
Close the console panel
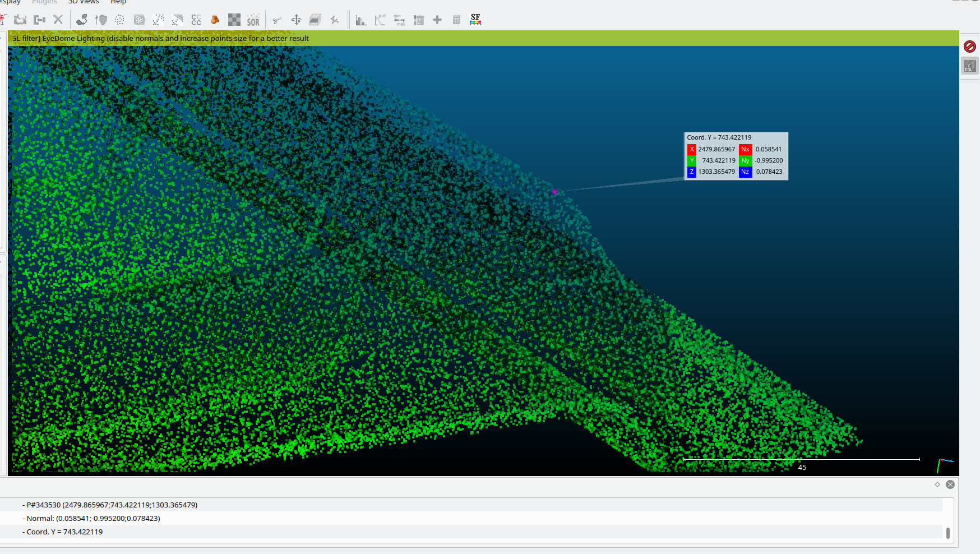click(950, 484)
